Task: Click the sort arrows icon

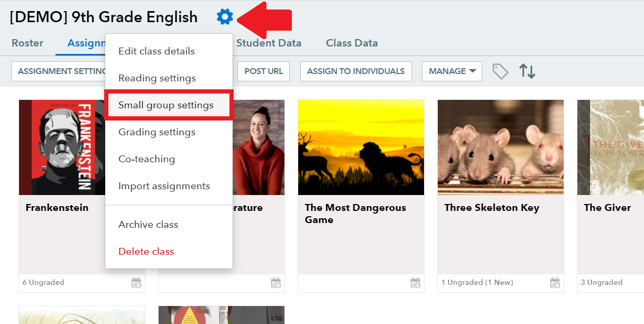Action: pos(527,71)
